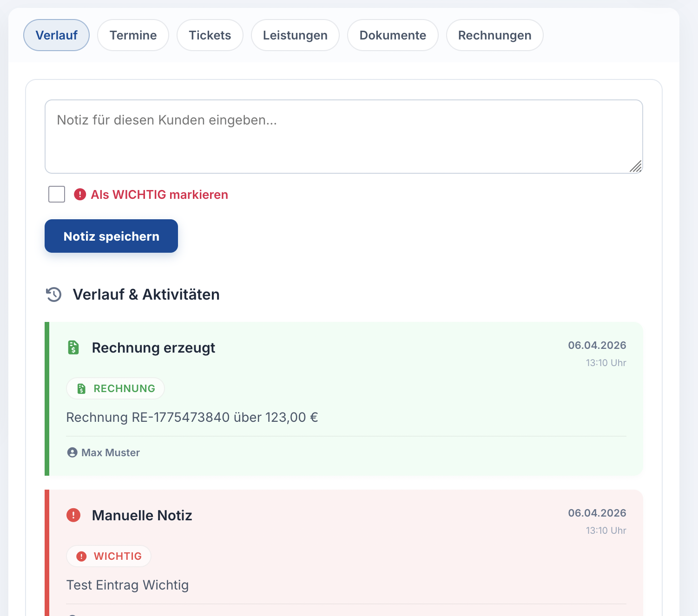Viewport: 698px width, 616px height.
Task: Focus the customer note text area
Action: pyautogui.click(x=344, y=137)
